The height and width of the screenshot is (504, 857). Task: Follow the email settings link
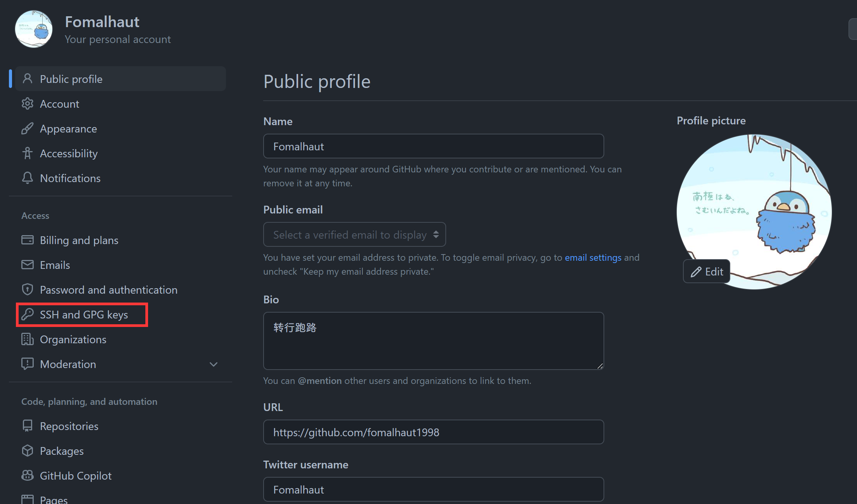pos(593,258)
